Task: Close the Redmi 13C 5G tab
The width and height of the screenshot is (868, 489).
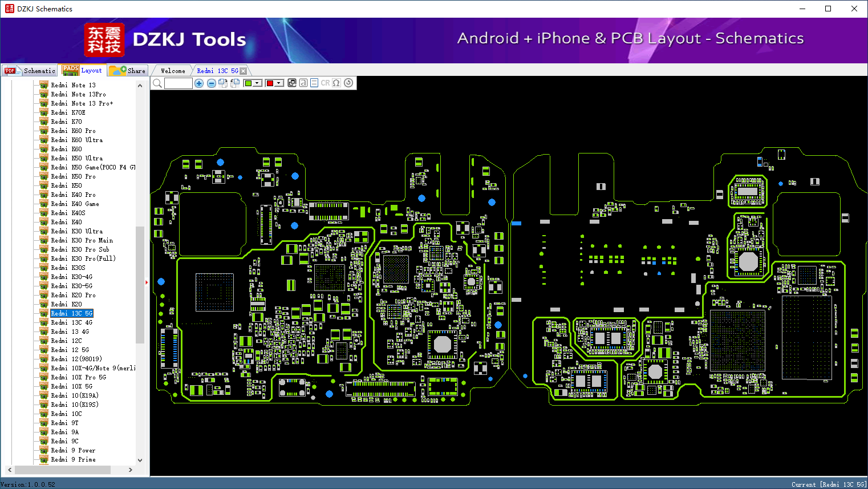Action: coord(244,71)
